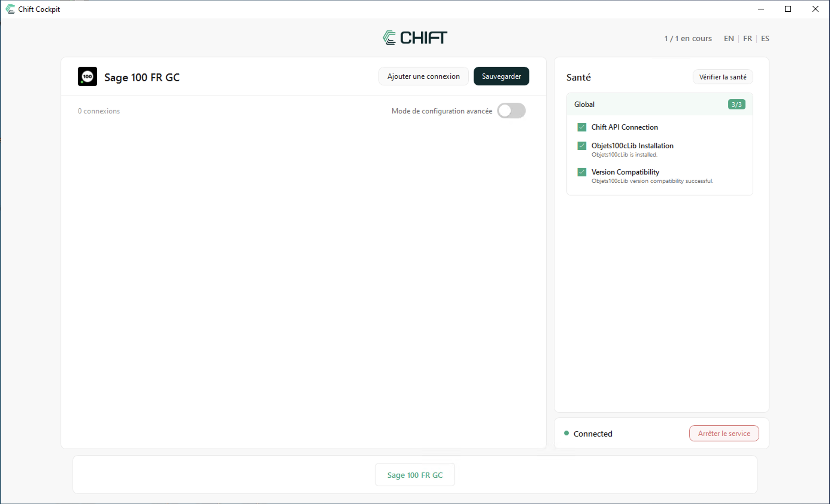
Task: Click the Chift Cockpit title bar icon
Action: click(10, 9)
